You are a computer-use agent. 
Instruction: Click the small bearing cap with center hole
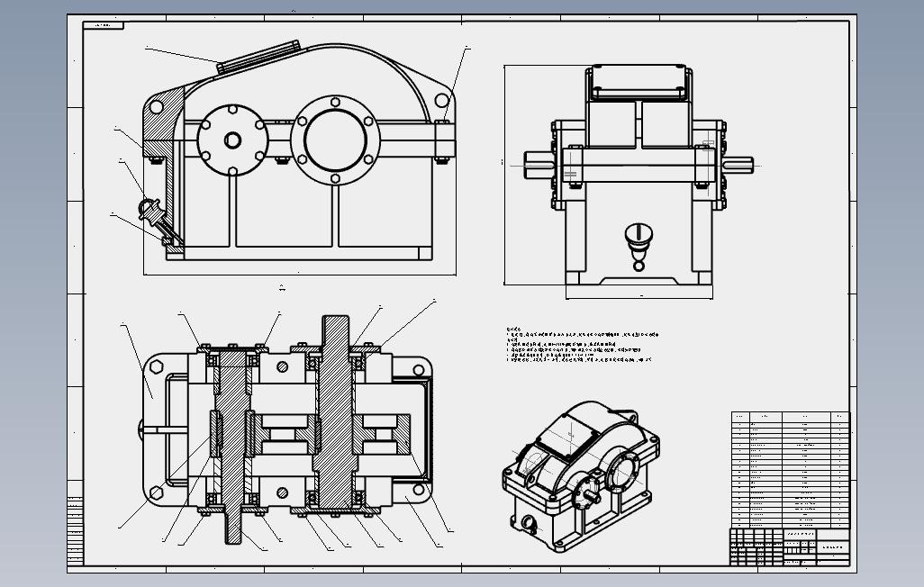click(232, 140)
